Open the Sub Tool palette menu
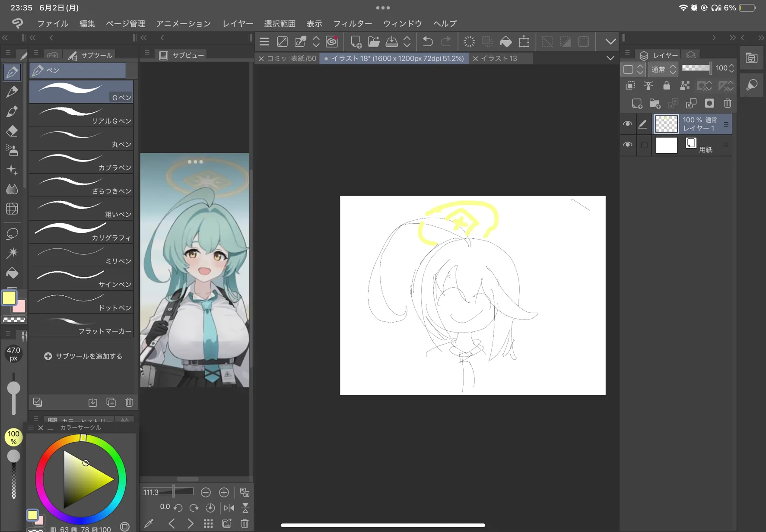Screen dimensions: 766x532 click(x=36, y=53)
